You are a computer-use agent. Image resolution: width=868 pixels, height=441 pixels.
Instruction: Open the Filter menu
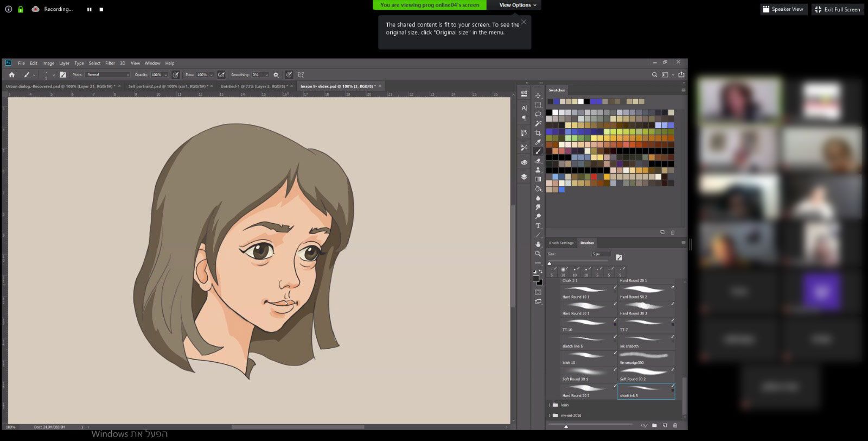110,63
